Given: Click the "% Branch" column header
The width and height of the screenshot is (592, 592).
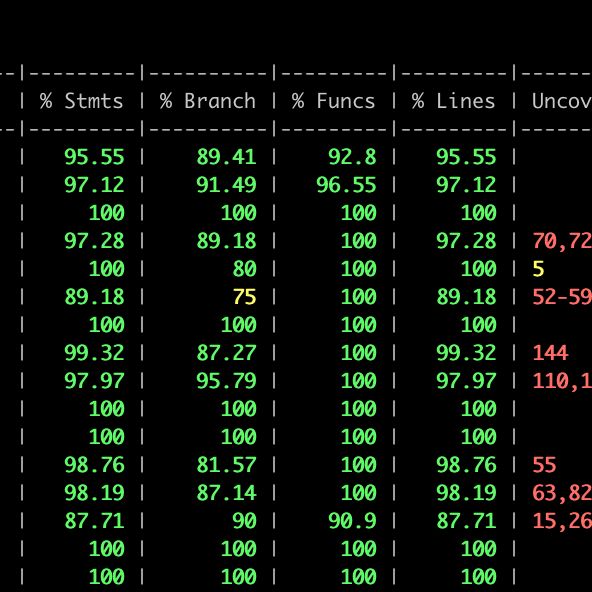Looking at the screenshot, I should click(208, 101).
